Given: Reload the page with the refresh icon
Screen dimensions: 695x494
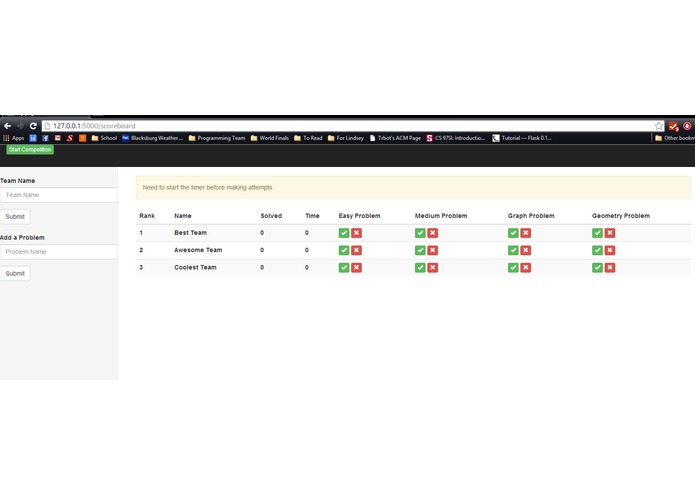Looking at the screenshot, I should click(x=33, y=126).
